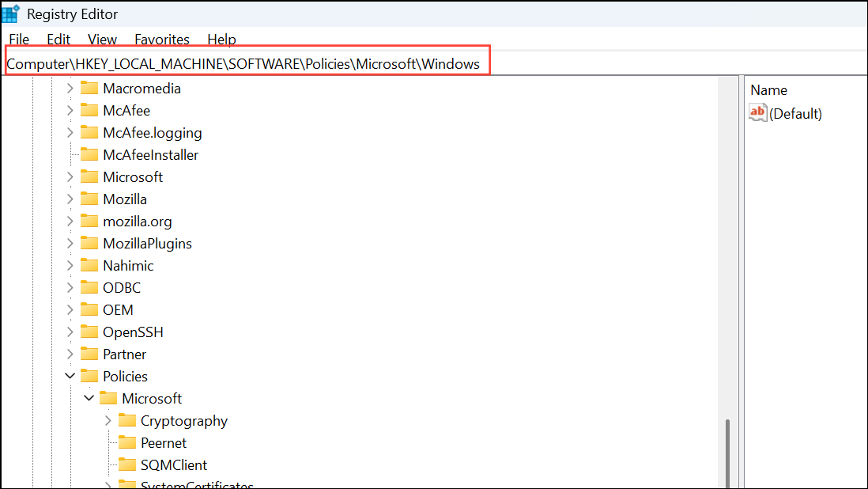Expand the Macromedia key
Image resolution: width=868 pixels, height=489 pixels.
[x=70, y=88]
